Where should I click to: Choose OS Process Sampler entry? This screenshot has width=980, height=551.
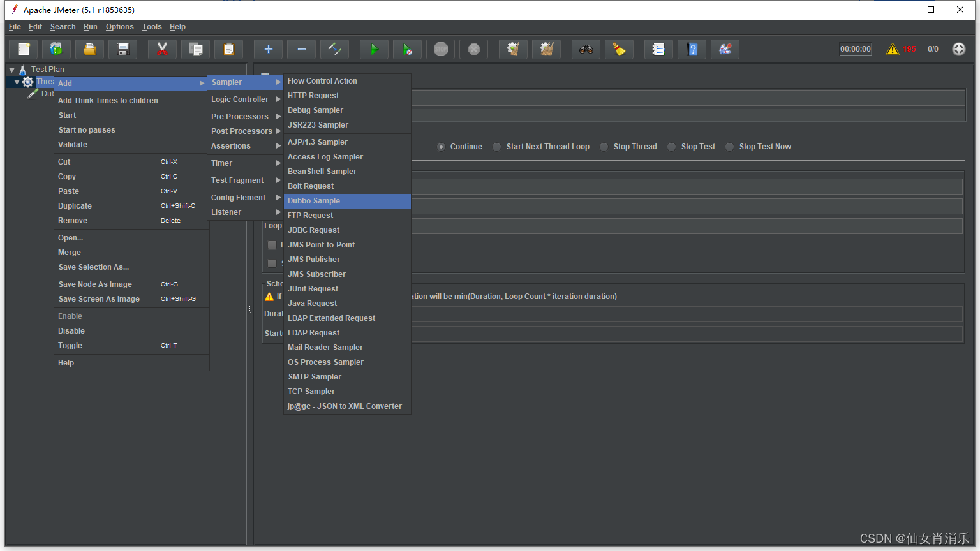pos(347,362)
